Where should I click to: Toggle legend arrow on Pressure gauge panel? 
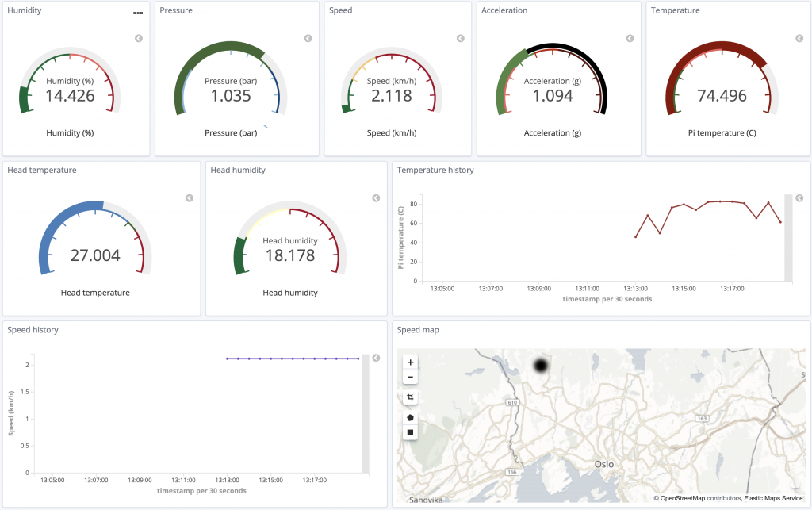308,38
